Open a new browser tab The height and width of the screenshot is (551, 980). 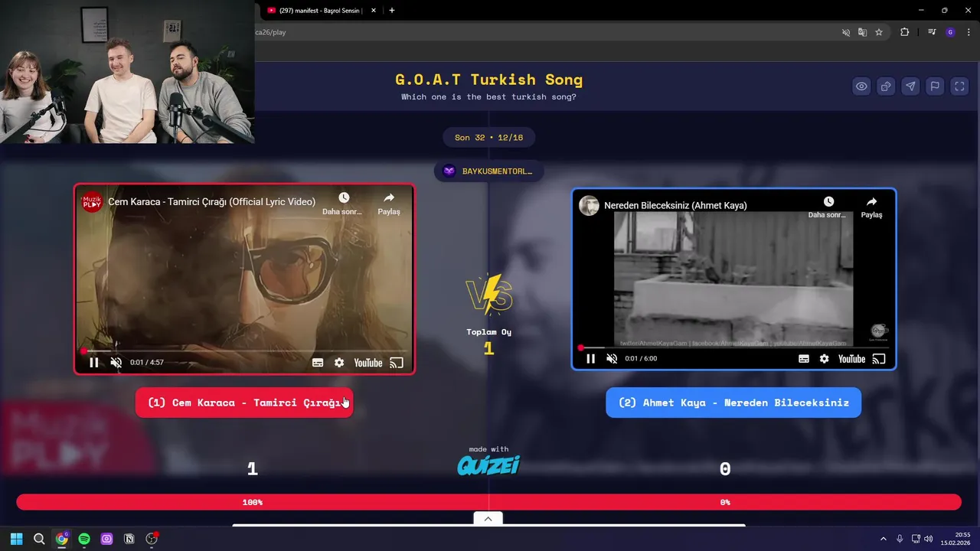[392, 11]
